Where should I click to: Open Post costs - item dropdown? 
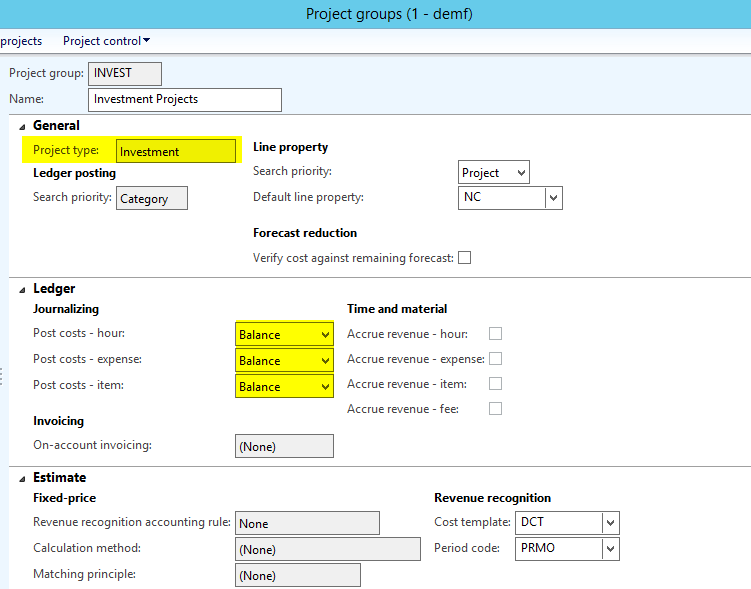click(323, 387)
